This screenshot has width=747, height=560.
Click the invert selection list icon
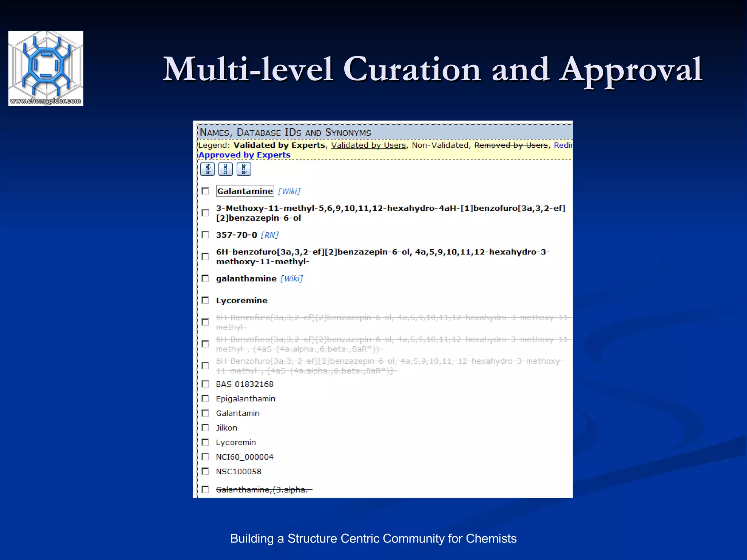[244, 169]
